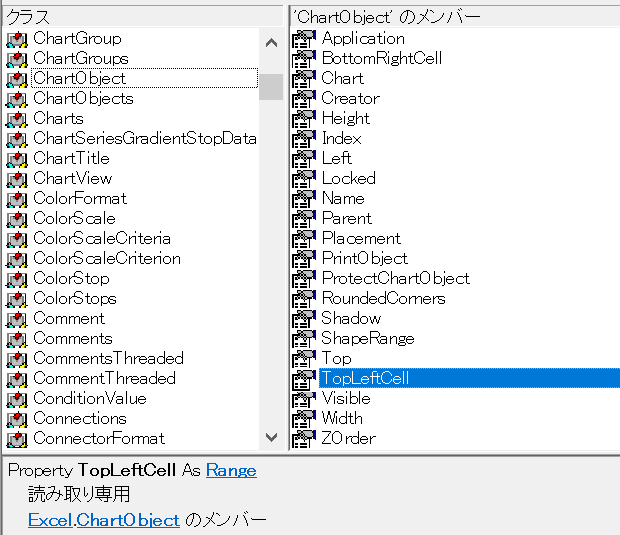Select the ConnectorFormat class

pyautogui.click(x=99, y=439)
